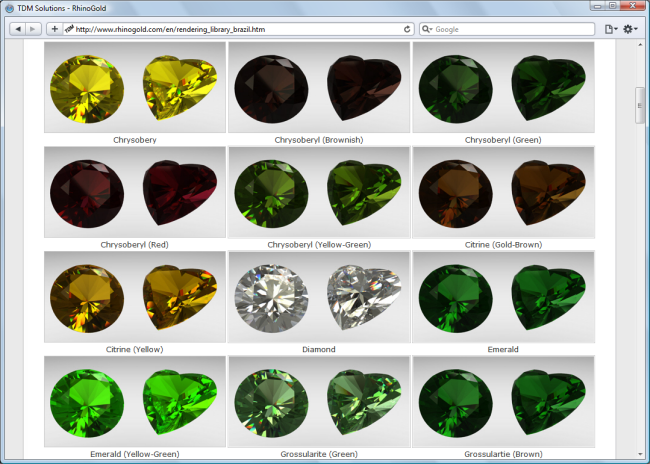Image resolution: width=650 pixels, height=464 pixels.
Task: Click the 'Diamond' caption text
Action: coord(319,349)
